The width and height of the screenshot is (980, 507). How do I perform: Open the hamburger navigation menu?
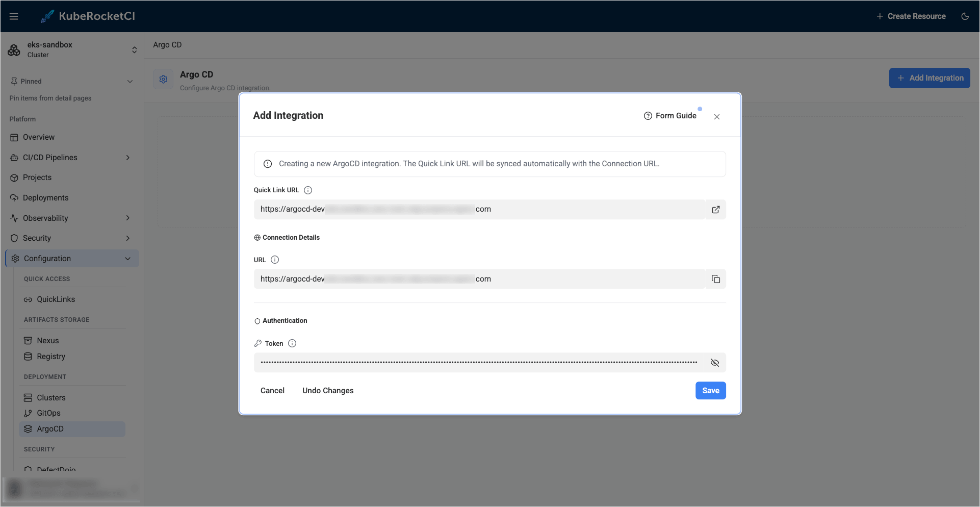pos(14,16)
